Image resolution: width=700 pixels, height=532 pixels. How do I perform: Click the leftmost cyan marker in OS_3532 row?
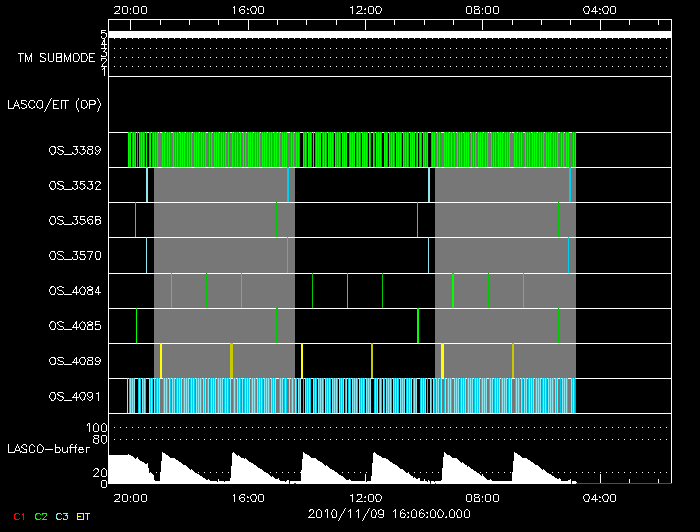147,185
